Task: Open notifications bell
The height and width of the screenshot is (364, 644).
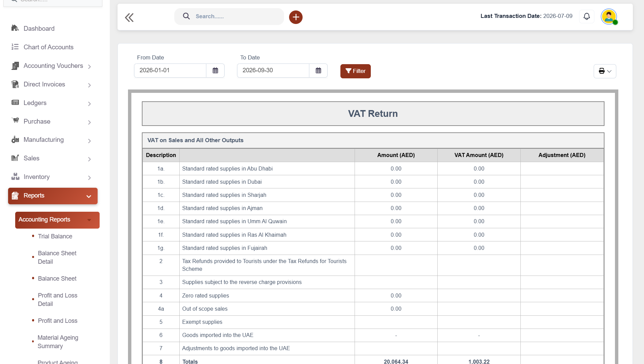Action: [587, 16]
